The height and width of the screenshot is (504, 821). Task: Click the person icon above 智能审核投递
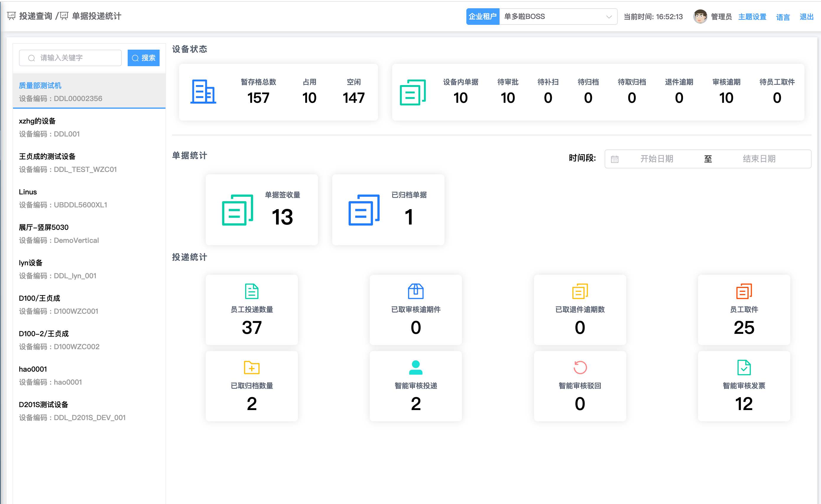coord(416,368)
